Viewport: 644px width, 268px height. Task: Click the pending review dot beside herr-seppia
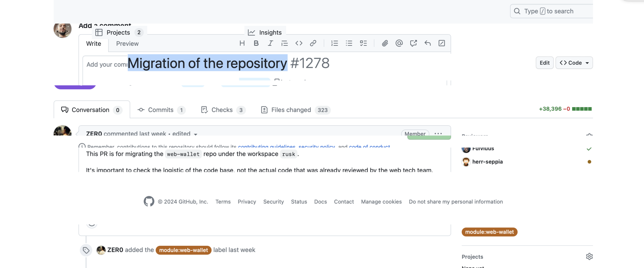pos(589,162)
